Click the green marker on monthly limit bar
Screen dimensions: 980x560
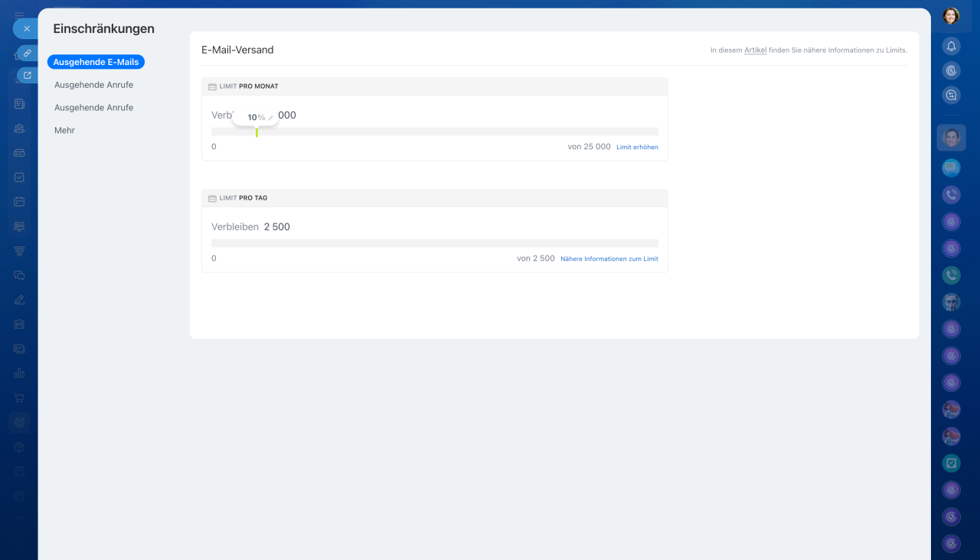click(x=256, y=132)
